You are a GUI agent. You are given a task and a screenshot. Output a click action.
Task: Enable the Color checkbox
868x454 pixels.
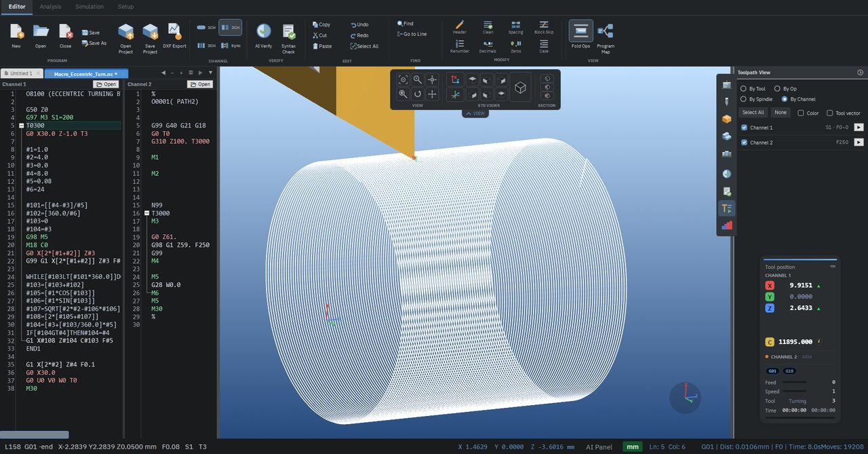click(801, 113)
